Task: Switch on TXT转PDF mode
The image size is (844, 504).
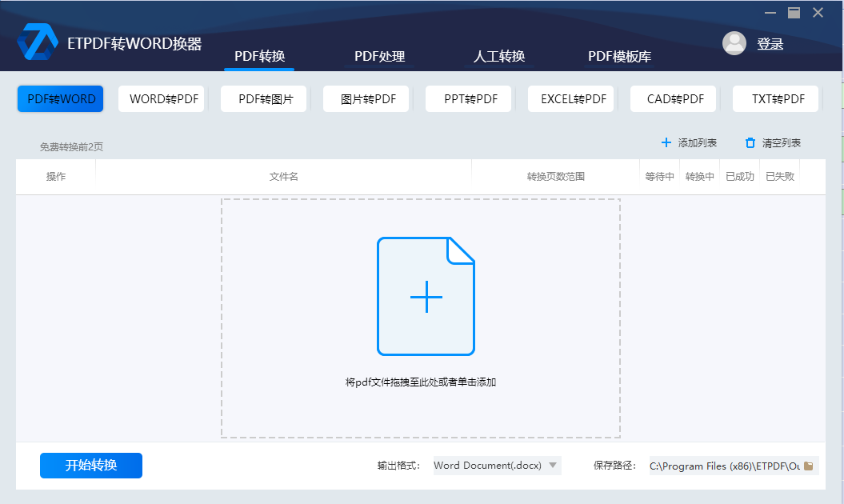Action: coord(775,98)
